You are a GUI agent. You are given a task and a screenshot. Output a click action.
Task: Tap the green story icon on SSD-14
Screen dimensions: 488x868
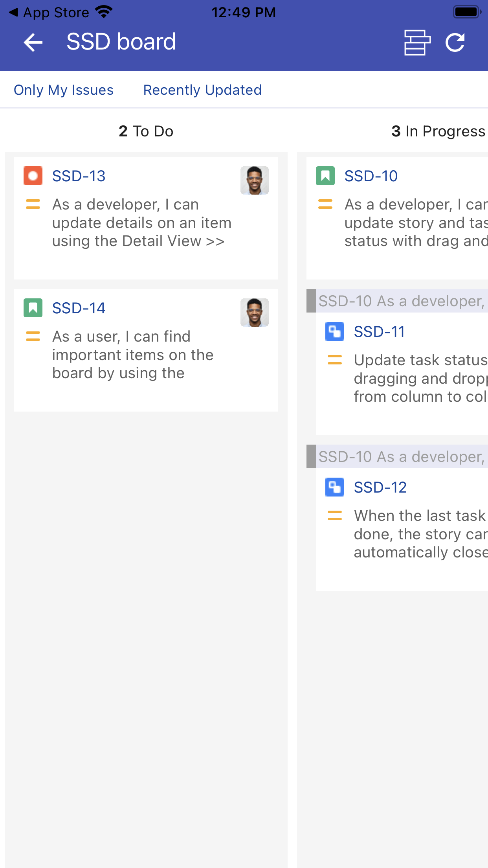(33, 308)
